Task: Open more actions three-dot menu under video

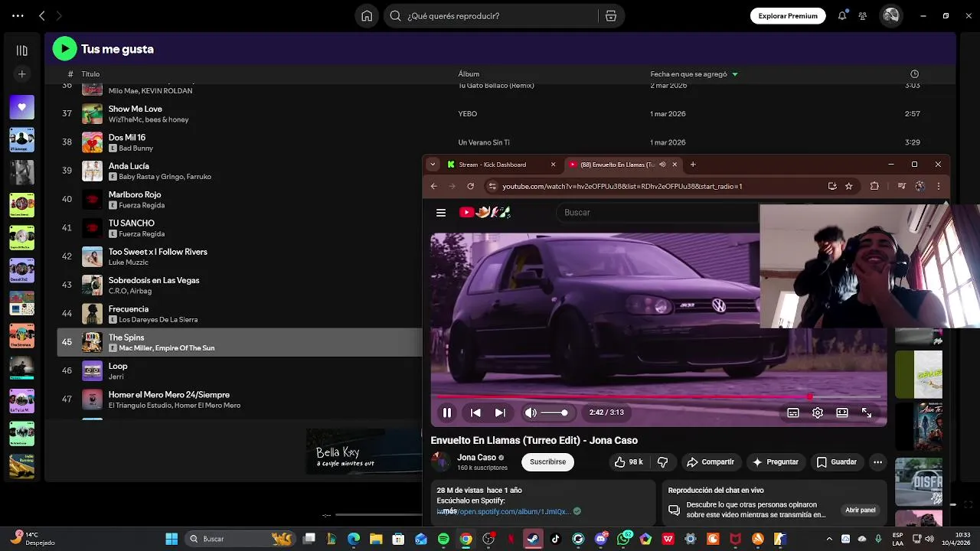Action: [877, 462]
